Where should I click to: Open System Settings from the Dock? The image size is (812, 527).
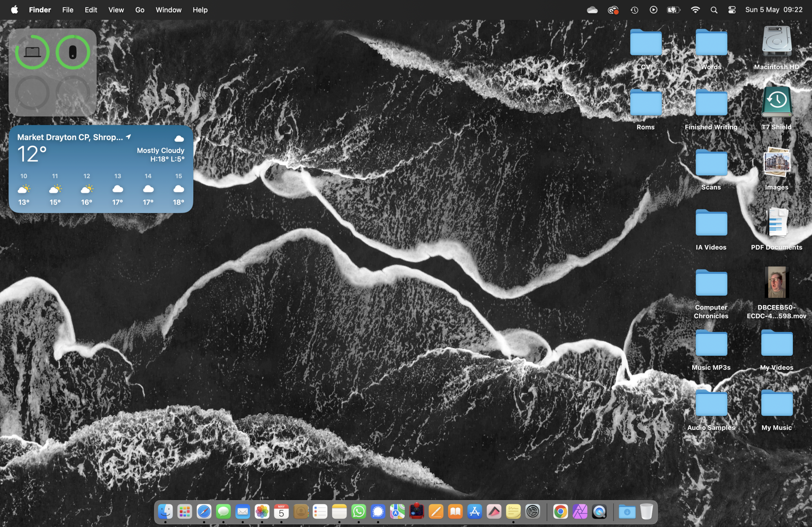pyautogui.click(x=532, y=512)
